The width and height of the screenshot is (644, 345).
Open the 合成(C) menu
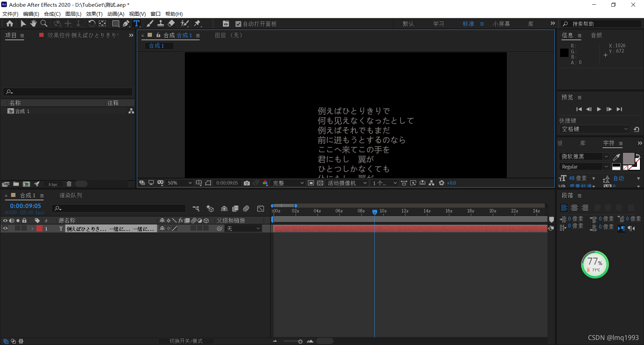pos(52,14)
